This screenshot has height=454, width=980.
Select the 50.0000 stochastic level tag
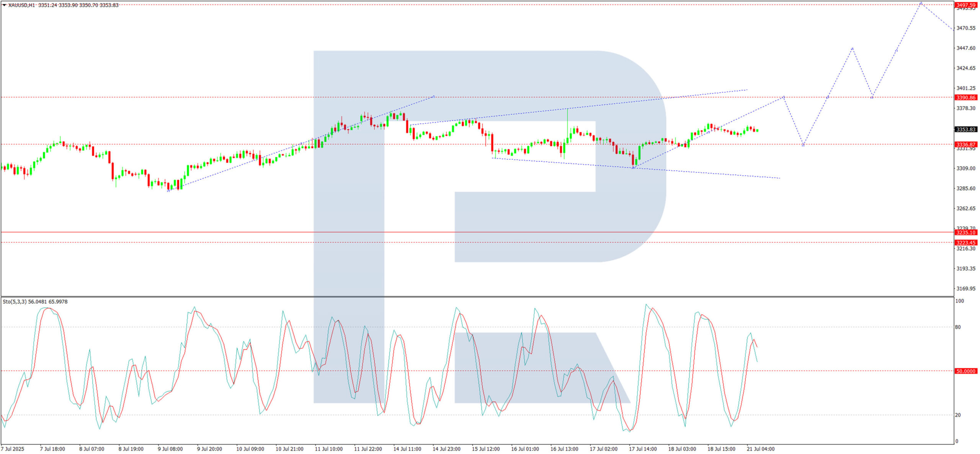pyautogui.click(x=965, y=371)
